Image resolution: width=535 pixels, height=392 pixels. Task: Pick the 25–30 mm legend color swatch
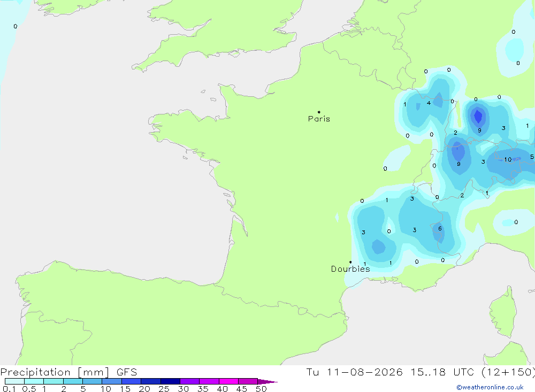coord(170,381)
